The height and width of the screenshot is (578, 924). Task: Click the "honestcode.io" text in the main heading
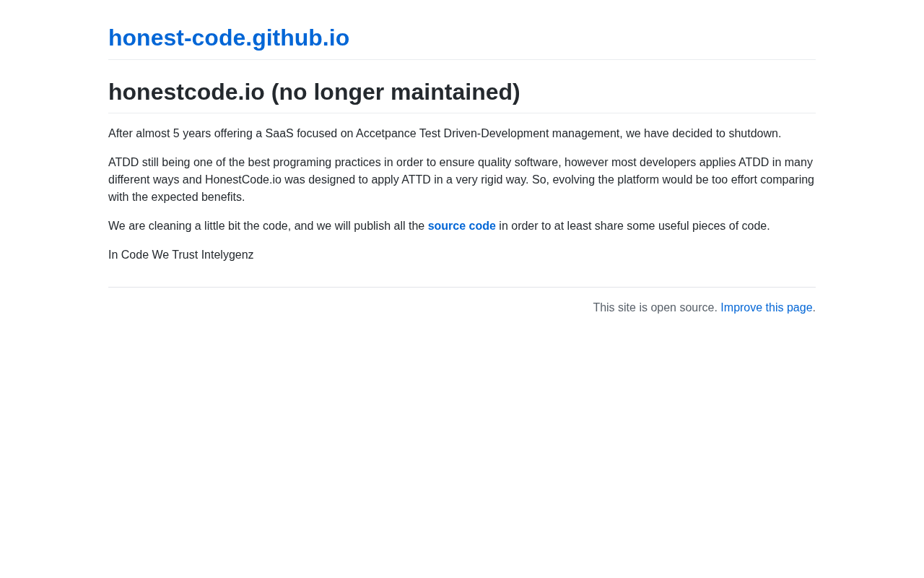click(x=186, y=92)
